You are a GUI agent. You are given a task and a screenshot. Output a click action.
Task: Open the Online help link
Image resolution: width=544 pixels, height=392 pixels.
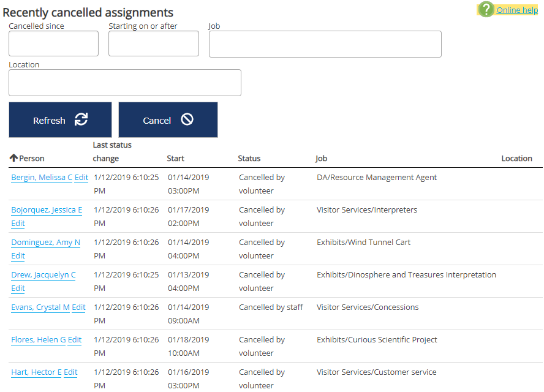[517, 10]
